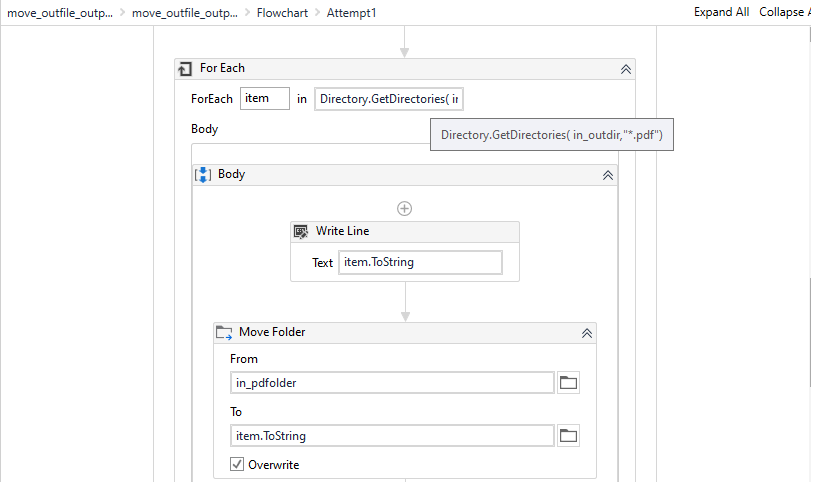The height and width of the screenshot is (482, 819).
Task: Collapse the For Each activity
Action: 625,69
